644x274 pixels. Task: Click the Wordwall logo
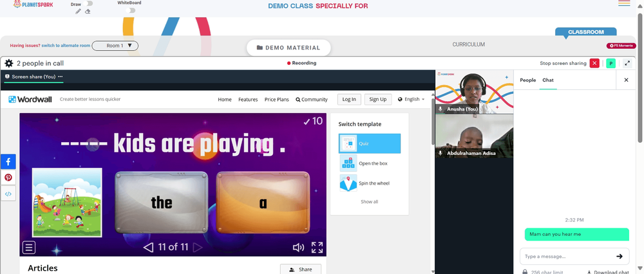point(30,99)
